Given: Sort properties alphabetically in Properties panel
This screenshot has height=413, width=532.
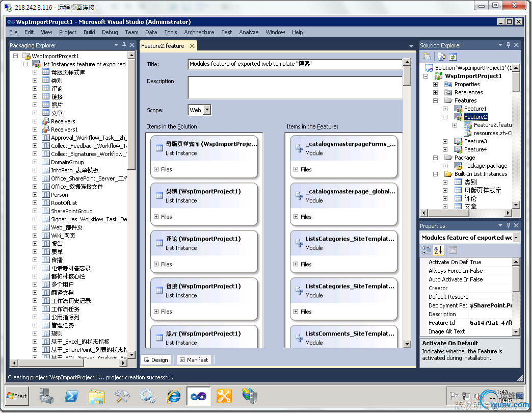Looking at the screenshot, I should click(438, 250).
